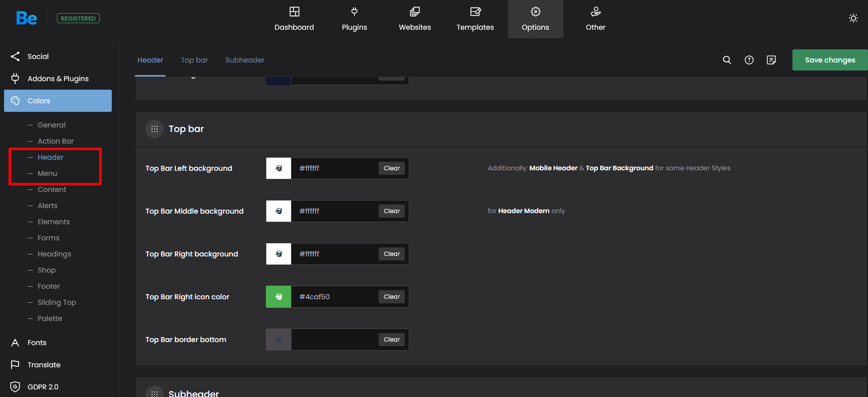Collapse the Top bar section handle
The height and width of the screenshot is (397, 868).
[x=155, y=129]
